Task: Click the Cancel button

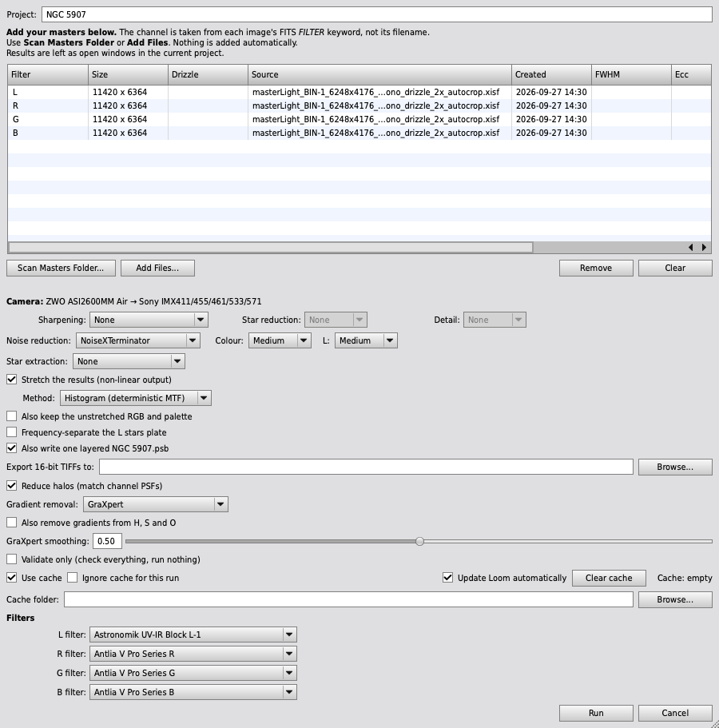Action: click(x=675, y=713)
